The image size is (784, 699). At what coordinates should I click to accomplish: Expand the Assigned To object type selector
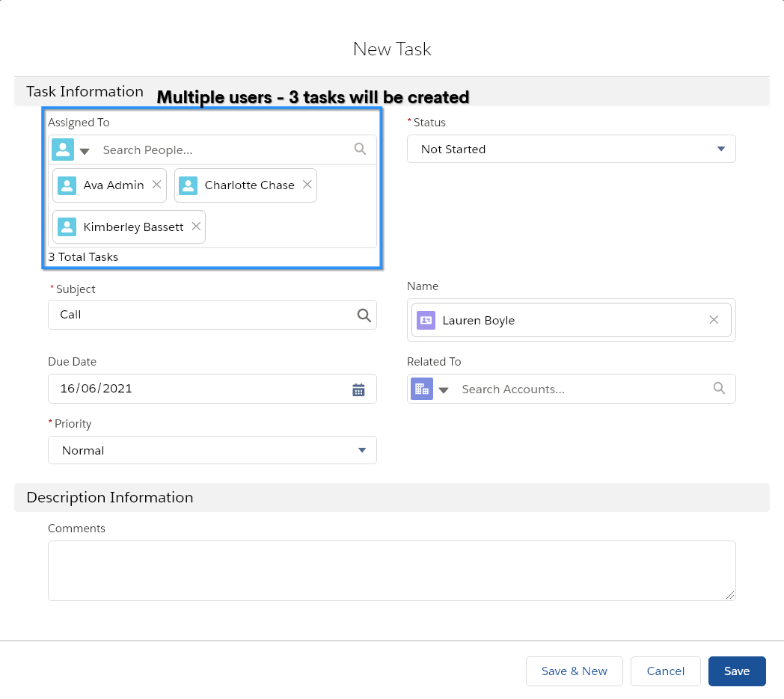[x=85, y=150]
